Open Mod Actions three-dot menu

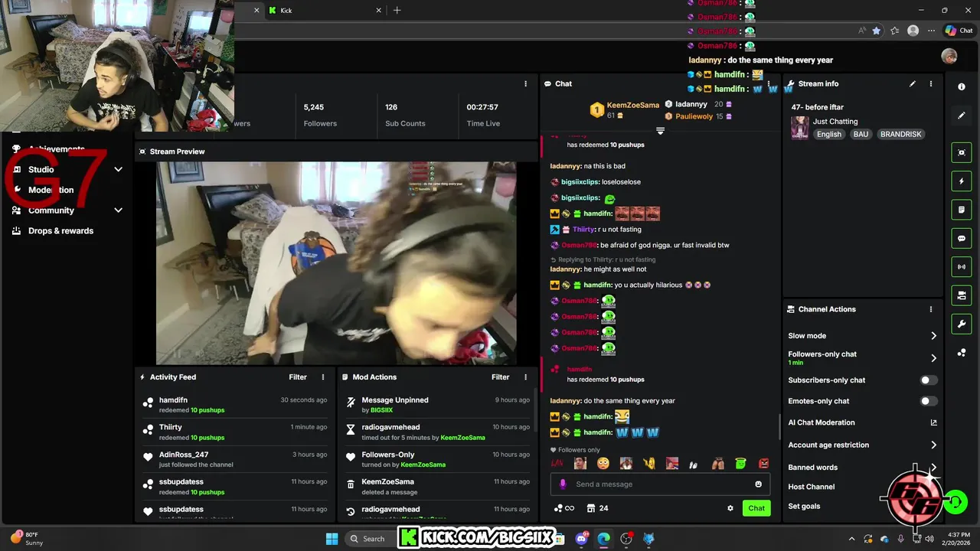(x=525, y=377)
